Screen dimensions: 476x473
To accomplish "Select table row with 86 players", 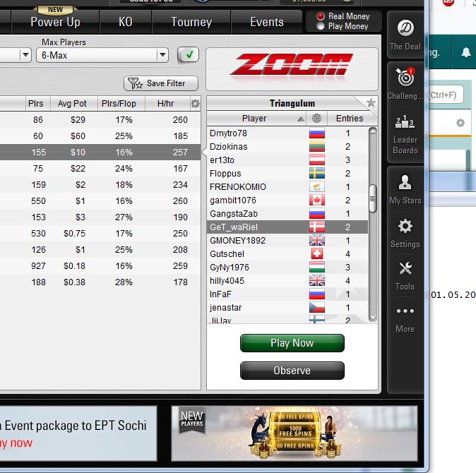I will [100, 119].
